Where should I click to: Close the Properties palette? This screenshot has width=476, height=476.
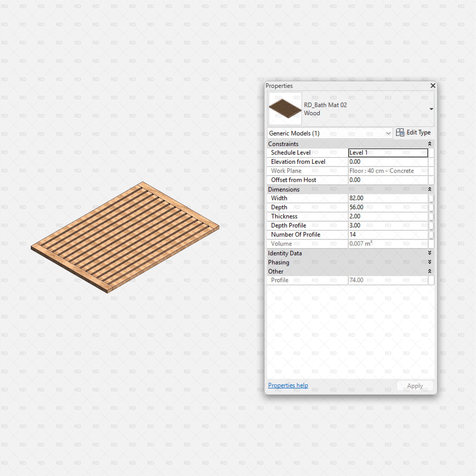click(x=433, y=86)
